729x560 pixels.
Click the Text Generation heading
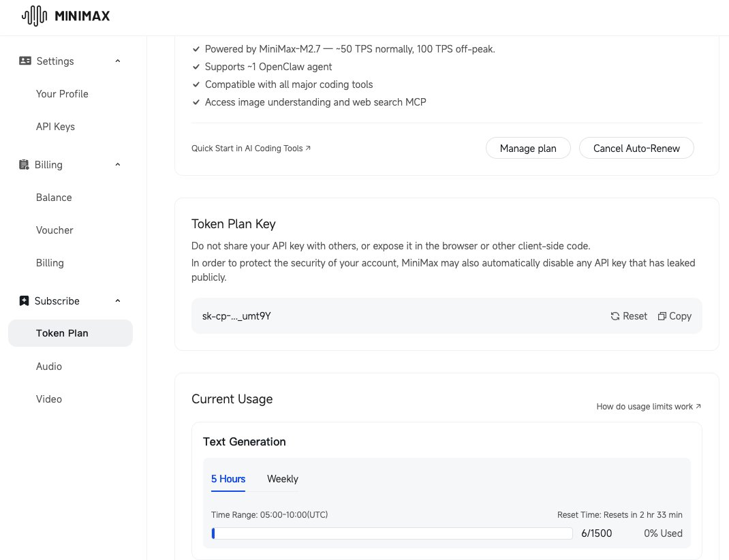coord(245,441)
